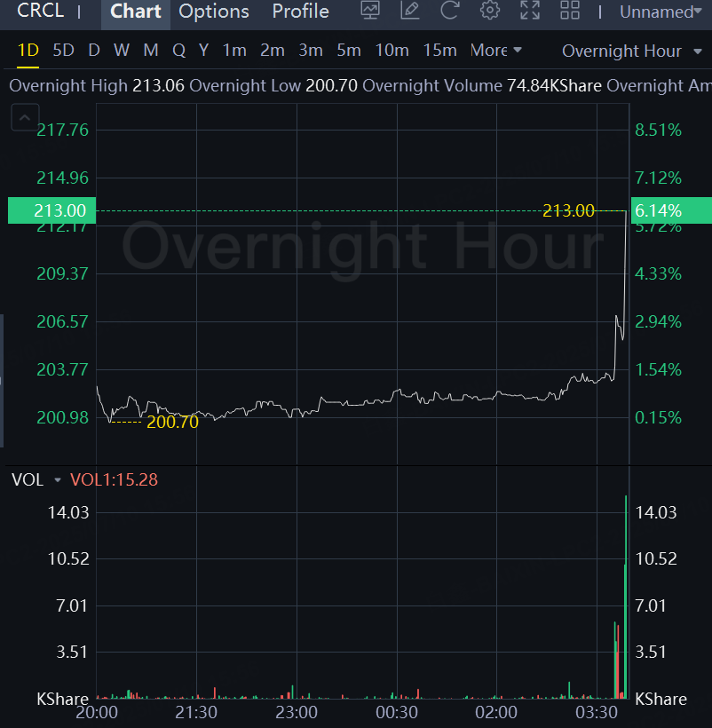712x728 pixels.
Task: Open the multi-chart grid layout icon
Action: pos(569,11)
